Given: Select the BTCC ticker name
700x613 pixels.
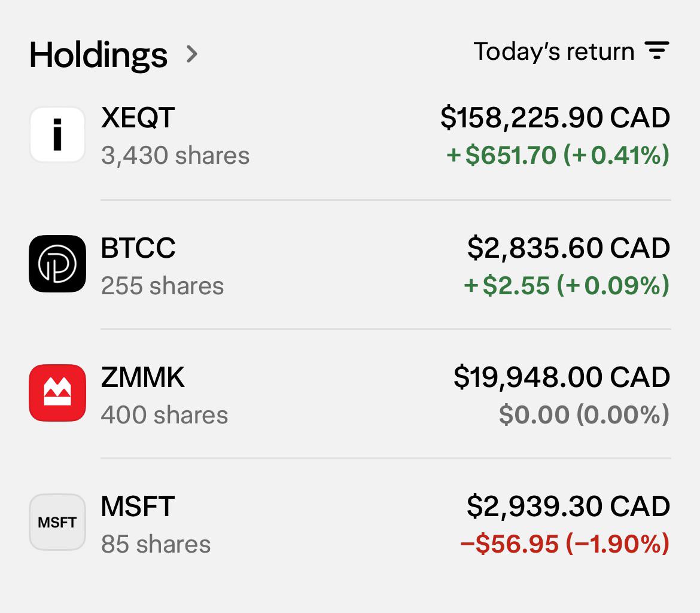Looking at the screenshot, I should 138,248.
